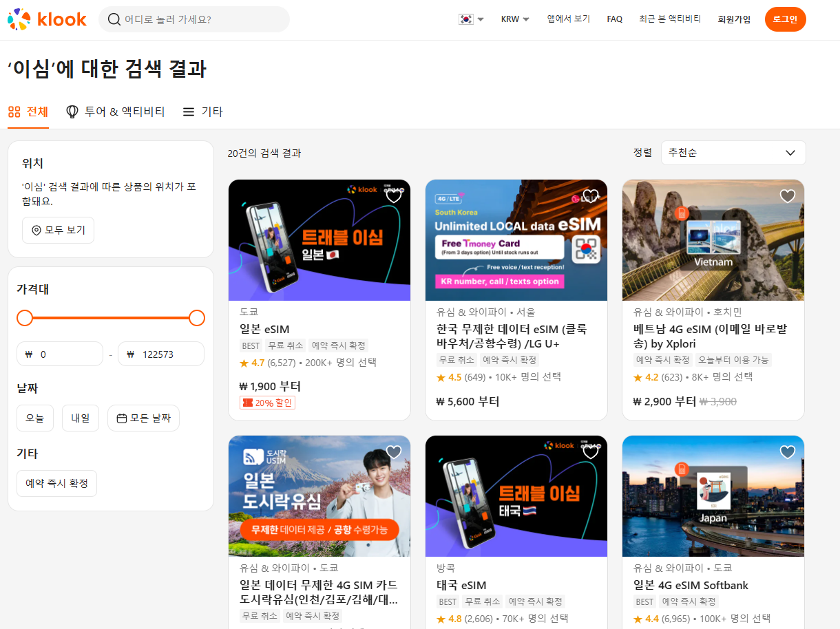This screenshot has width=840, height=629.
Task: Click the 한국 무제한 데이터 eSIM title
Action: [x=512, y=337]
